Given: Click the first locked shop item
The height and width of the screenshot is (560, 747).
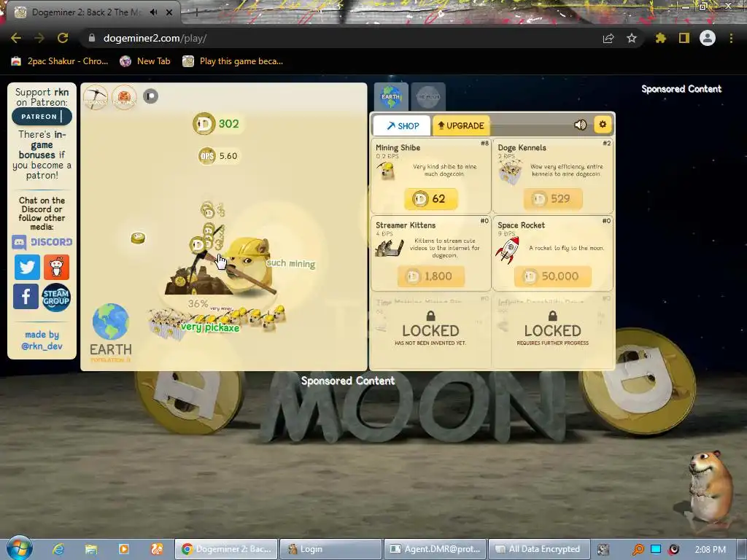Looking at the screenshot, I should tap(430, 330).
